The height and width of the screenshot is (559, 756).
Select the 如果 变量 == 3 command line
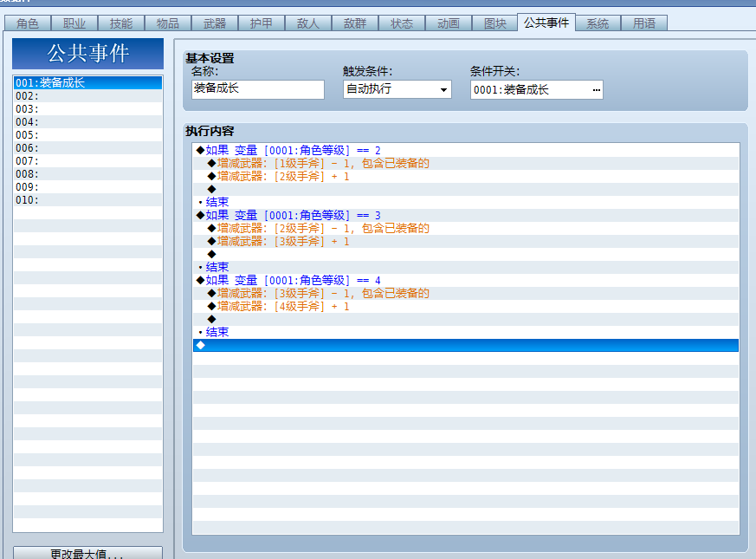[466, 215]
